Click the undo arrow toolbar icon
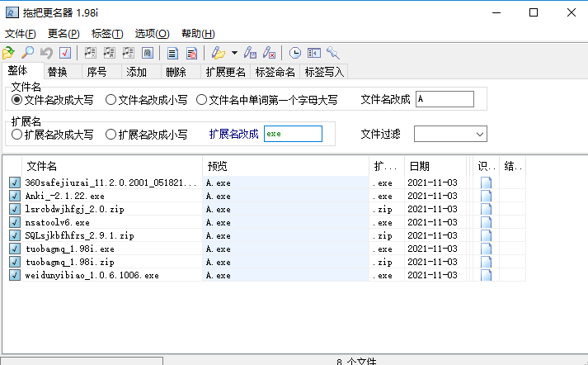588x365 pixels. (x=46, y=53)
